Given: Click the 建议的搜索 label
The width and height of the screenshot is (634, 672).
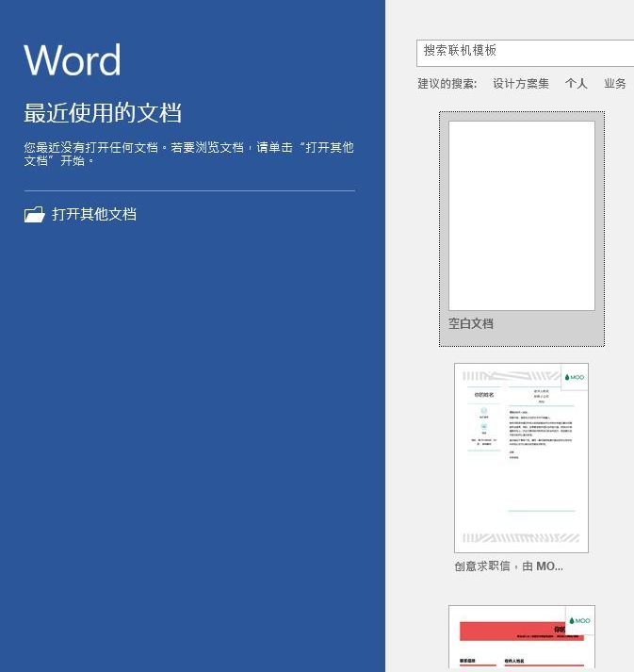Looking at the screenshot, I should 447,84.
